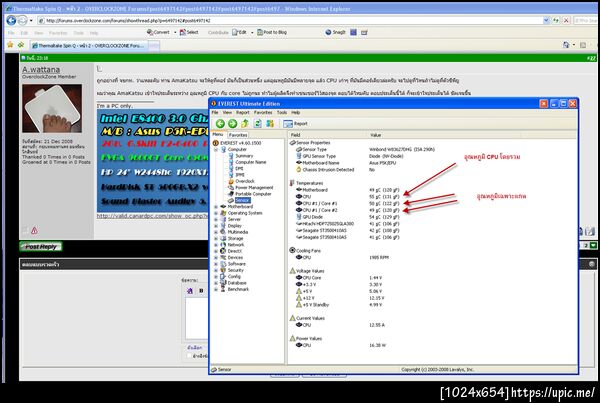The width and height of the screenshot is (600, 403).
Task: Expand the Server tree node
Action: (x=216, y=220)
